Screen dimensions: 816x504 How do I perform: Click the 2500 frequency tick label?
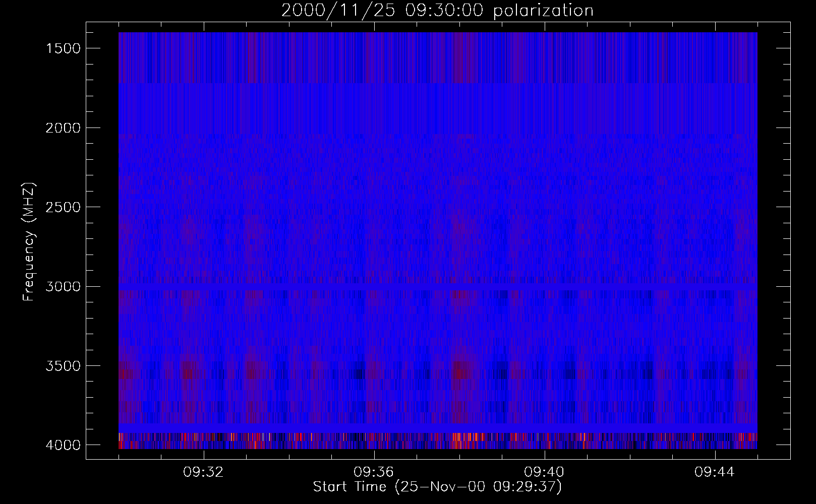tap(63, 207)
